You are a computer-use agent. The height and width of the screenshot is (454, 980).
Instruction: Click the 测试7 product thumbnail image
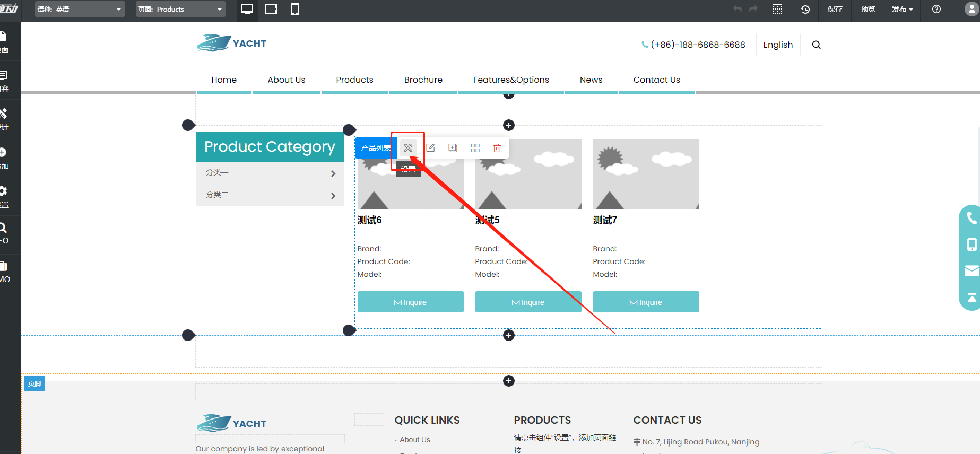tap(646, 174)
